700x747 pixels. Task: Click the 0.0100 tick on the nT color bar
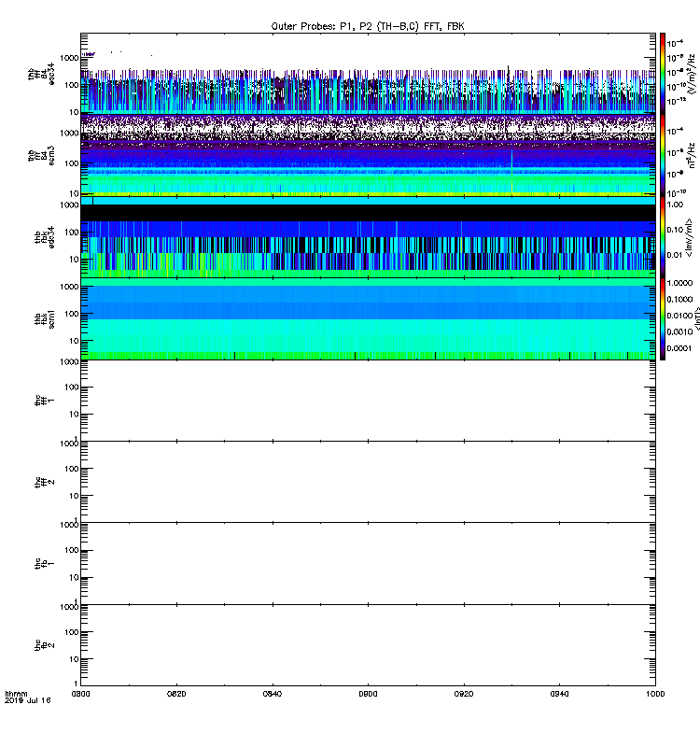click(679, 316)
